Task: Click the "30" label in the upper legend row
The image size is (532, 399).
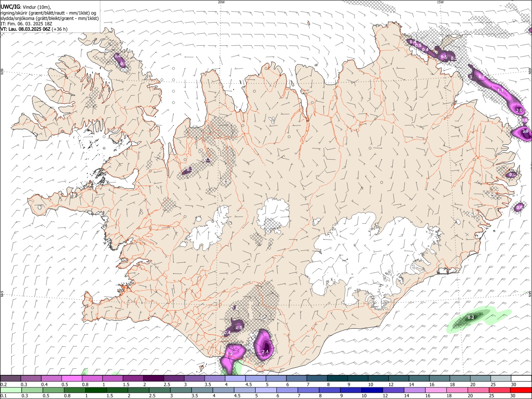Action: pyautogui.click(x=514, y=384)
